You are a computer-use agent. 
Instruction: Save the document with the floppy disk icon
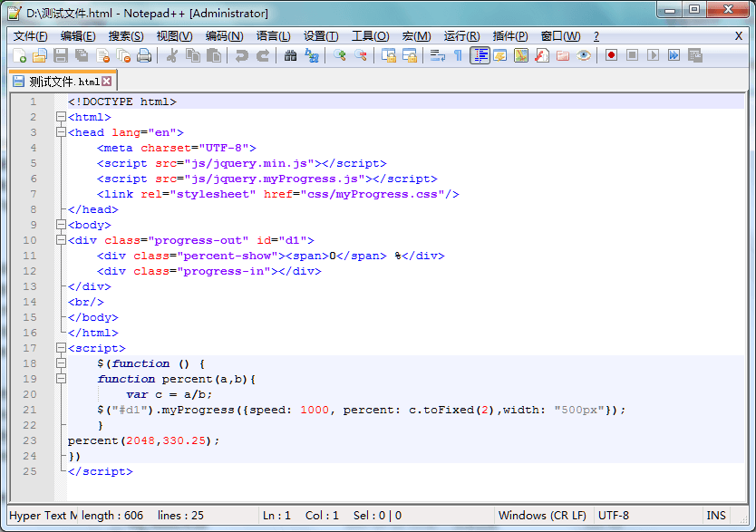click(61, 56)
